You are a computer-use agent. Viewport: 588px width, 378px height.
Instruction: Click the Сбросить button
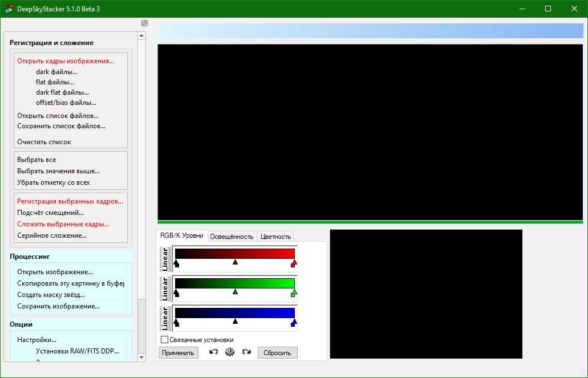tap(278, 353)
